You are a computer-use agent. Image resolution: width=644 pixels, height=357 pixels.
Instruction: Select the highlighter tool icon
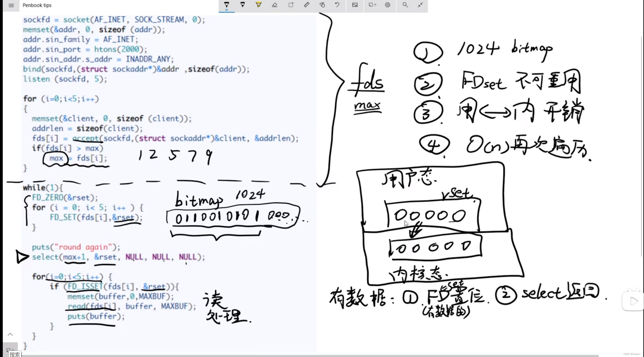[x=259, y=5]
